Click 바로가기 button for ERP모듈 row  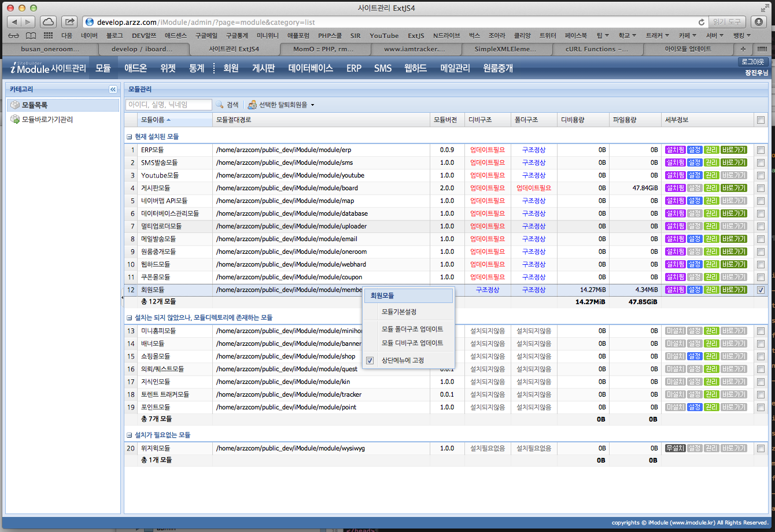[733, 150]
